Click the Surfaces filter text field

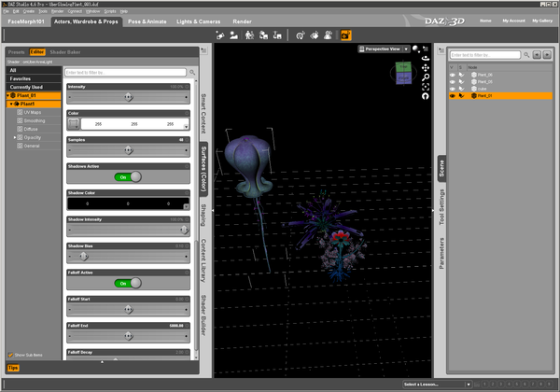125,73
